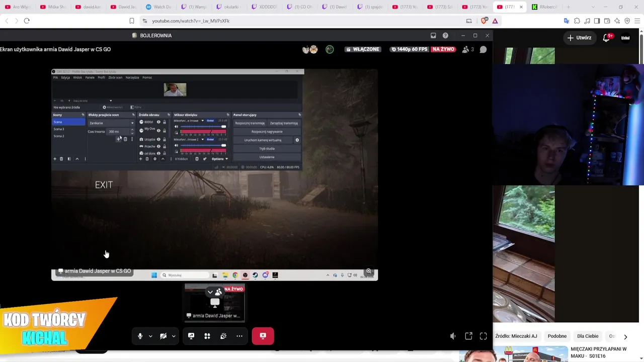
Task: Open the YouTube account avatar menu
Action: click(625, 38)
